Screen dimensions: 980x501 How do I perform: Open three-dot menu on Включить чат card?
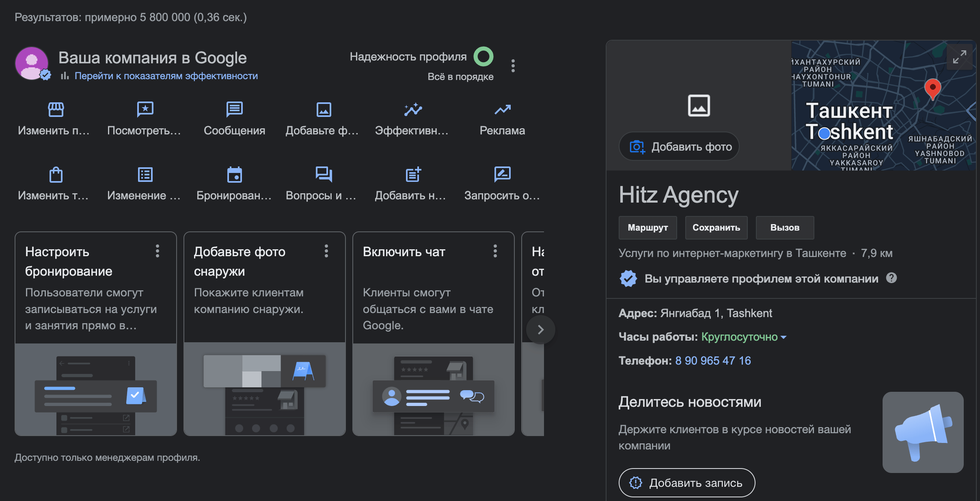(495, 251)
